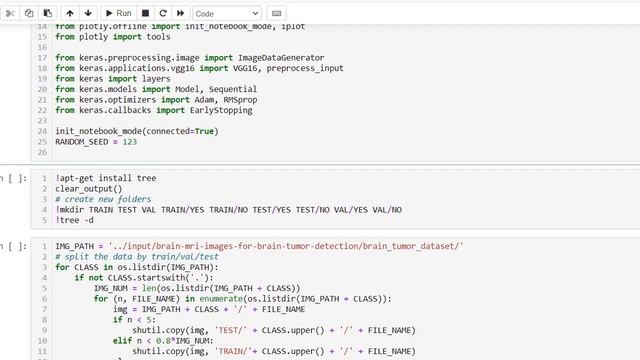Click the line 'init_notebook_mode(connected=True)'
The image size is (640, 360).
click(137, 131)
